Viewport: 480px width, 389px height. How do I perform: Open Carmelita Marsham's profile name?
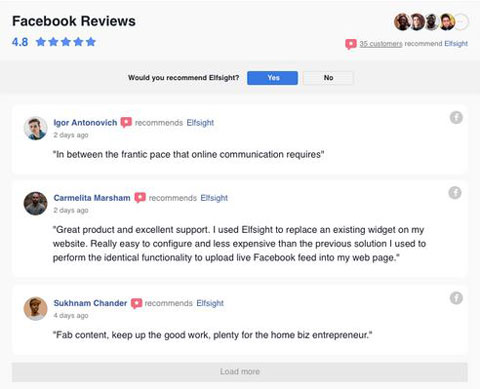(x=92, y=198)
